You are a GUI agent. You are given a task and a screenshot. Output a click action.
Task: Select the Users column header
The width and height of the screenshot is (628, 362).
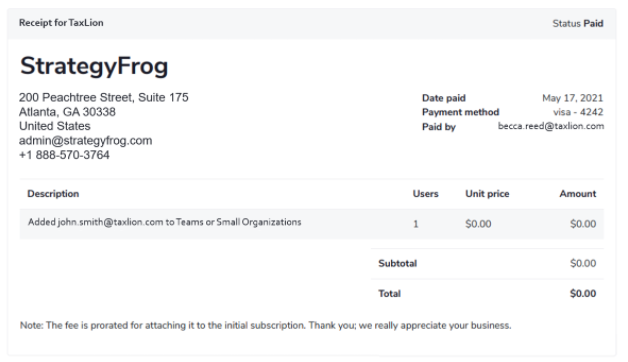(x=425, y=194)
